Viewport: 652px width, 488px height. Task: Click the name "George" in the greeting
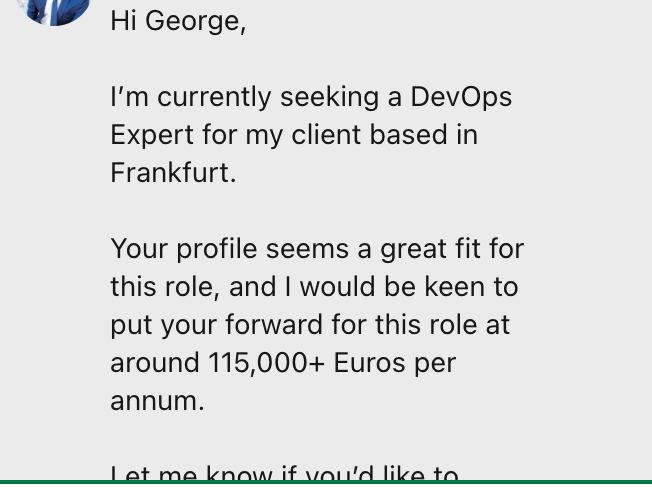(192, 21)
